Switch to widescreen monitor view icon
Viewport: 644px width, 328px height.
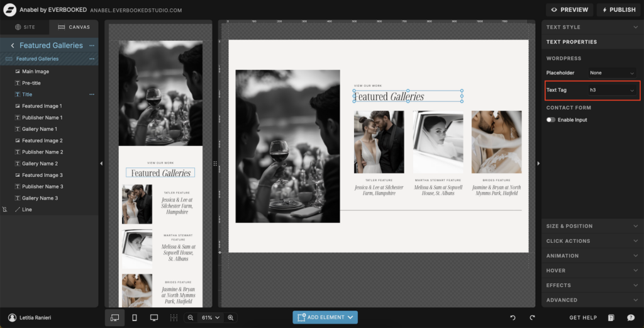tap(154, 318)
